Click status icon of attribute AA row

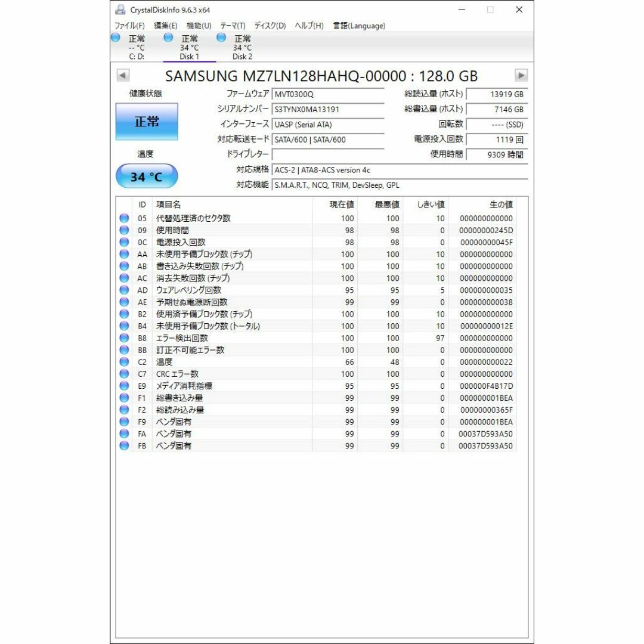click(x=124, y=254)
